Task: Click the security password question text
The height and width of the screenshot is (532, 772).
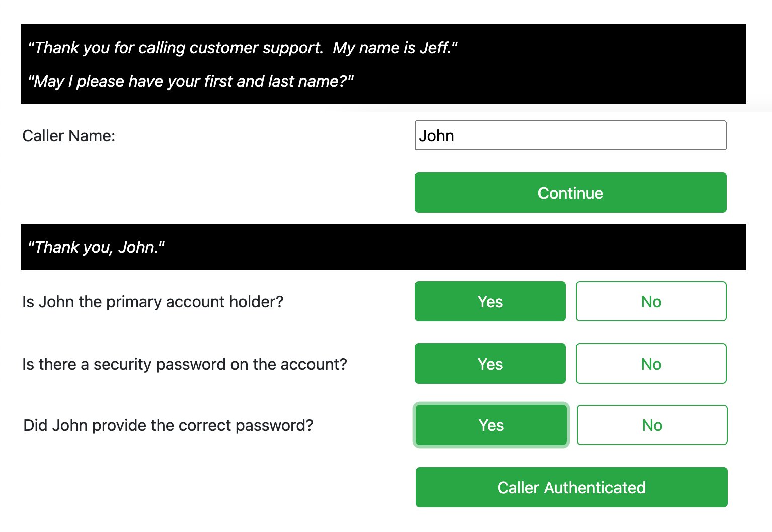Action: (x=185, y=364)
